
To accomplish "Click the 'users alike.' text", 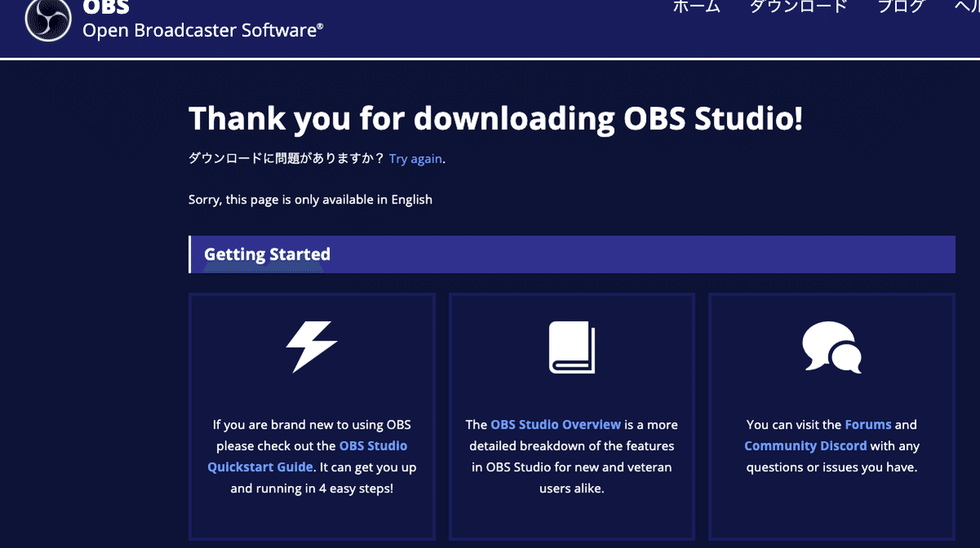I will tap(572, 488).
